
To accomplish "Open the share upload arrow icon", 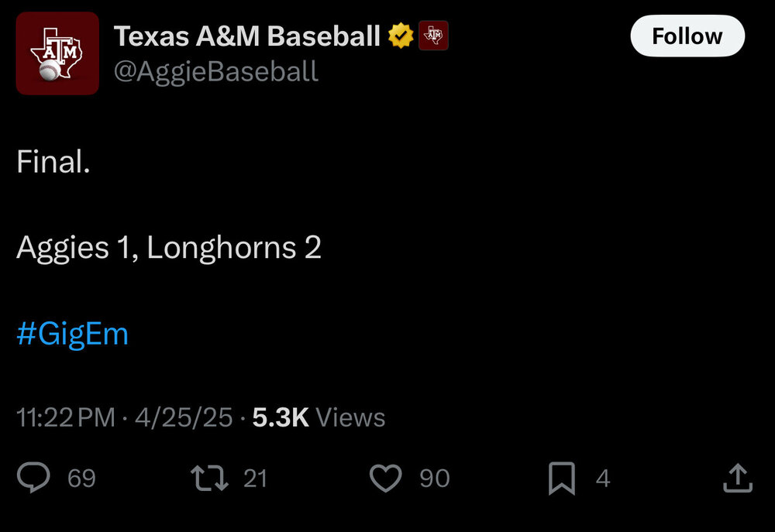I will click(737, 478).
